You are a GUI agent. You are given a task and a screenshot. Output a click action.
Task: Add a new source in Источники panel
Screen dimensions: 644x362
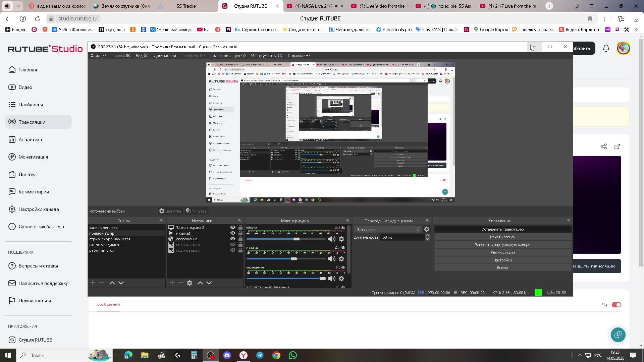coord(172,283)
